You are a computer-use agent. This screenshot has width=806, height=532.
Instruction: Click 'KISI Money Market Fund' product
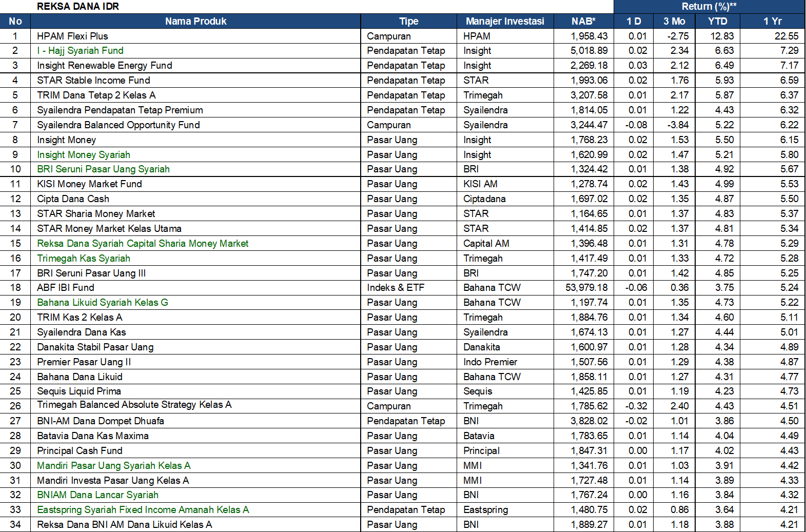pos(89,184)
